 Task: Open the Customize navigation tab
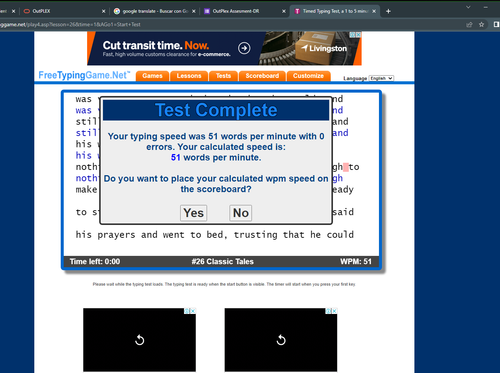[x=308, y=76]
